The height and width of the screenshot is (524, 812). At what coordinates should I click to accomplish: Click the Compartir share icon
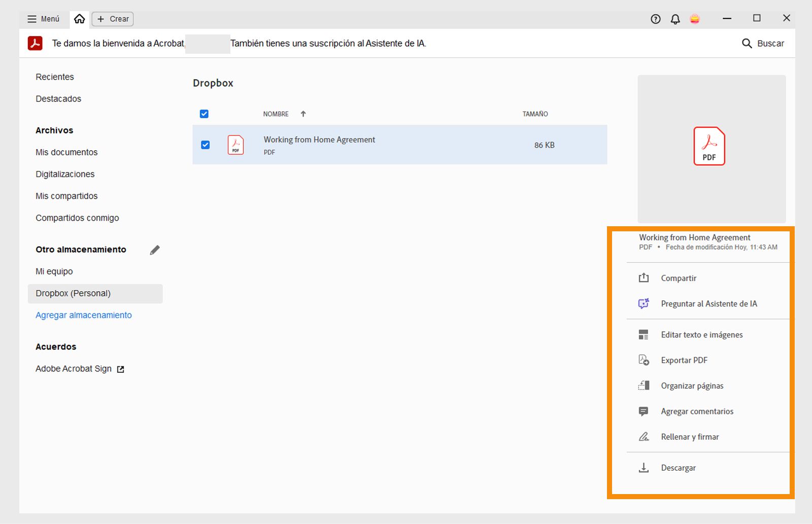[x=643, y=277]
